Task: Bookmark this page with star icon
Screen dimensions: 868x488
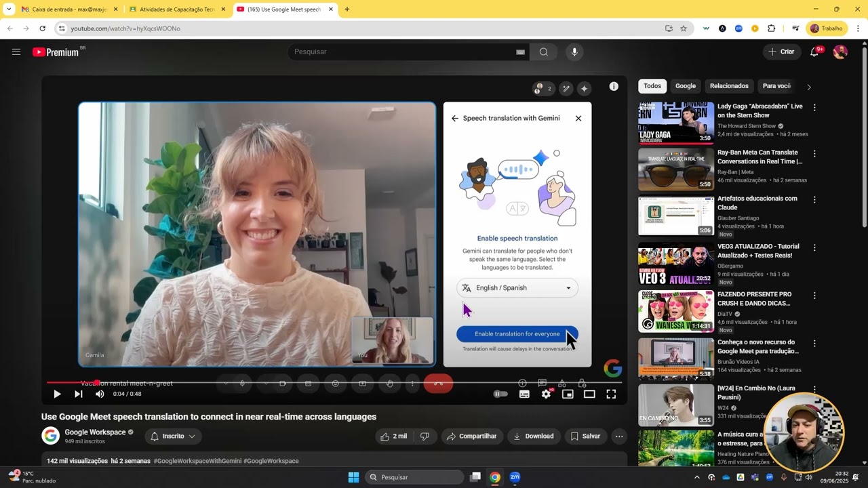Action: [x=684, y=28]
